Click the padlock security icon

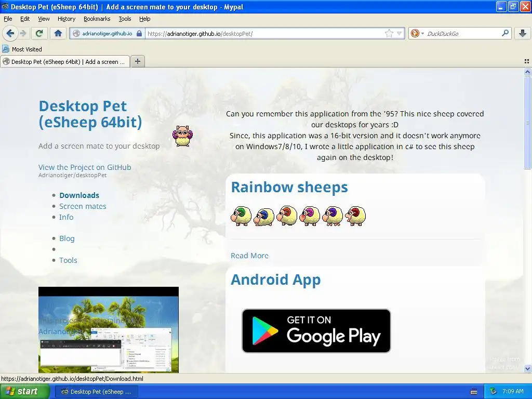(x=139, y=33)
